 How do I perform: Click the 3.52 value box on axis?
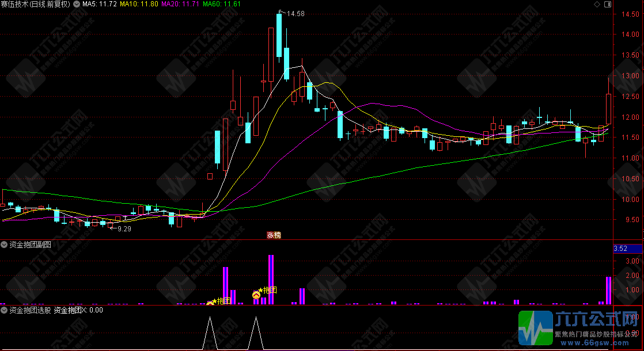[628, 249]
